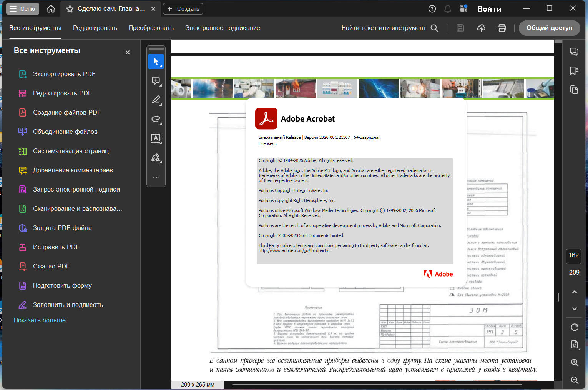Open the comments panel icon

574,52
